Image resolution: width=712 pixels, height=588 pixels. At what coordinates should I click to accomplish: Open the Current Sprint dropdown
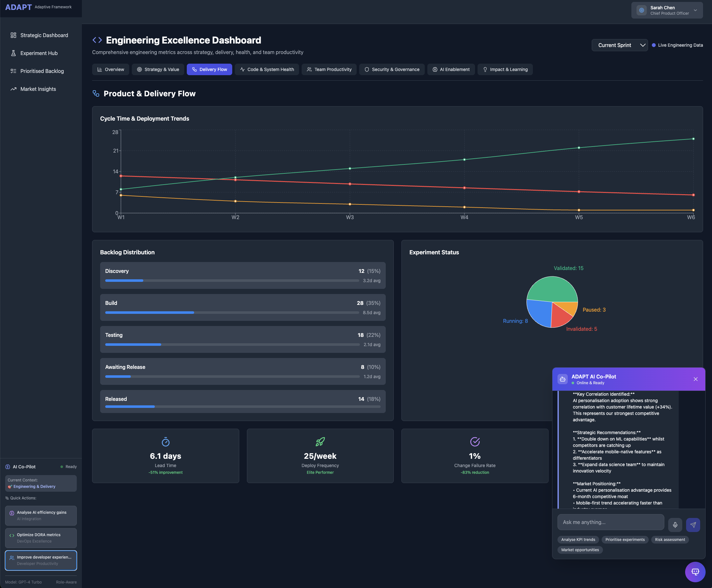619,45
